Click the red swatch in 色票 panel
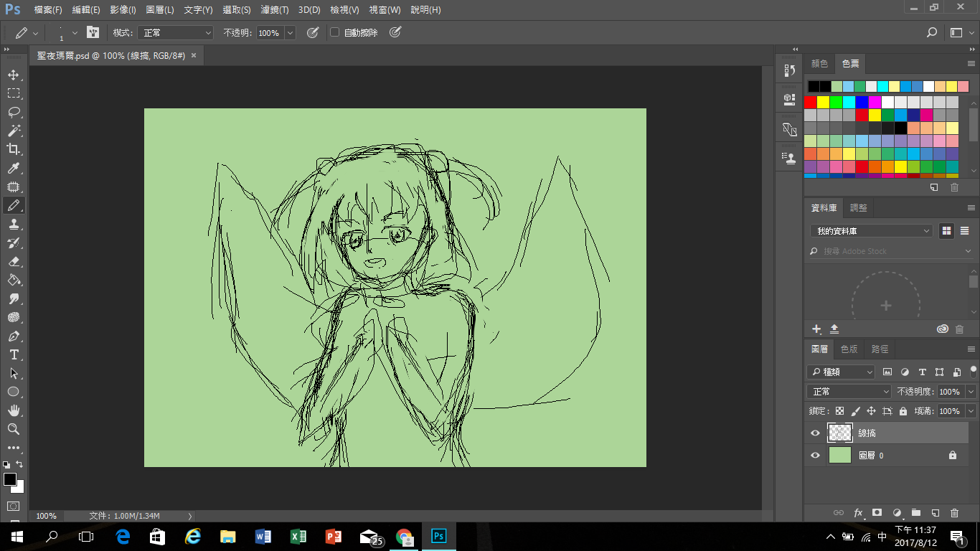This screenshot has height=551, width=980. [811, 102]
